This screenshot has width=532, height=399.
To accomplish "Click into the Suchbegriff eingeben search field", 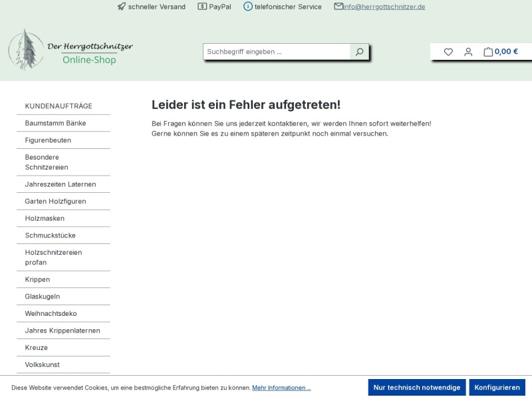I will (277, 52).
